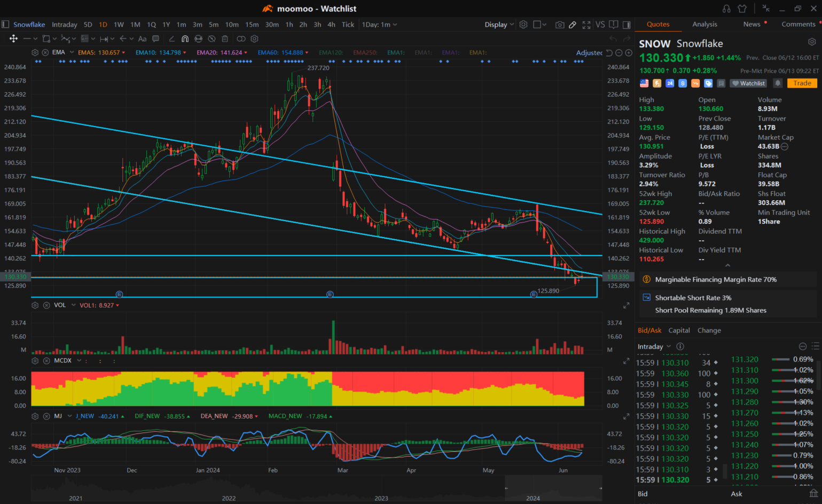Switch to the Analysis tab
Viewport: 822px width, 504px height.
point(704,24)
